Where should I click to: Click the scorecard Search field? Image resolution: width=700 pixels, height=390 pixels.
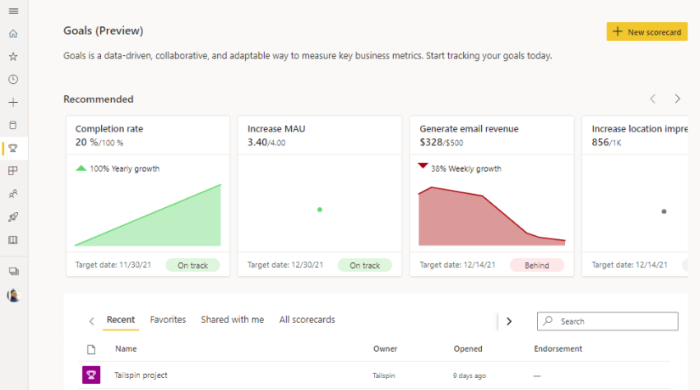point(608,321)
